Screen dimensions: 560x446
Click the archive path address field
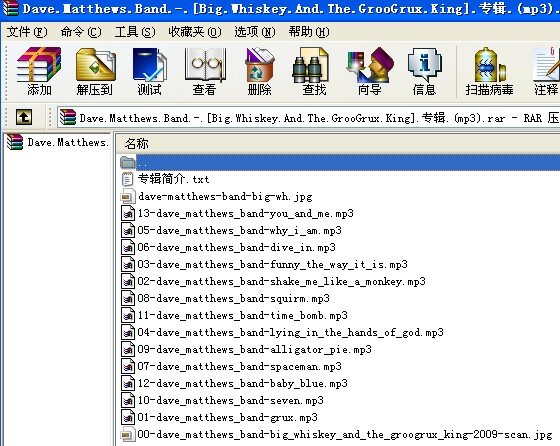[308, 117]
